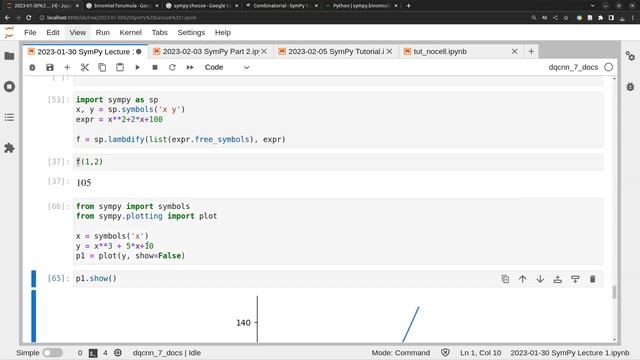Insert a cell above p1.show() cell
The image size is (640, 360).
click(558, 279)
